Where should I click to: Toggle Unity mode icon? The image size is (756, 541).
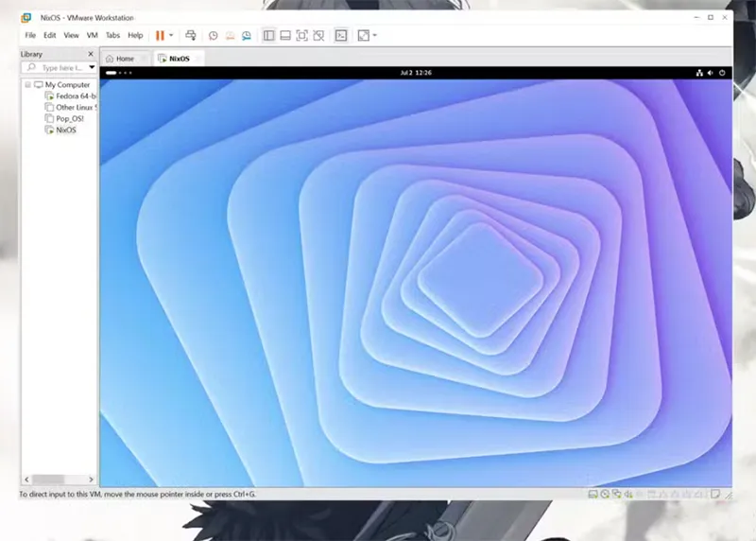(x=318, y=35)
